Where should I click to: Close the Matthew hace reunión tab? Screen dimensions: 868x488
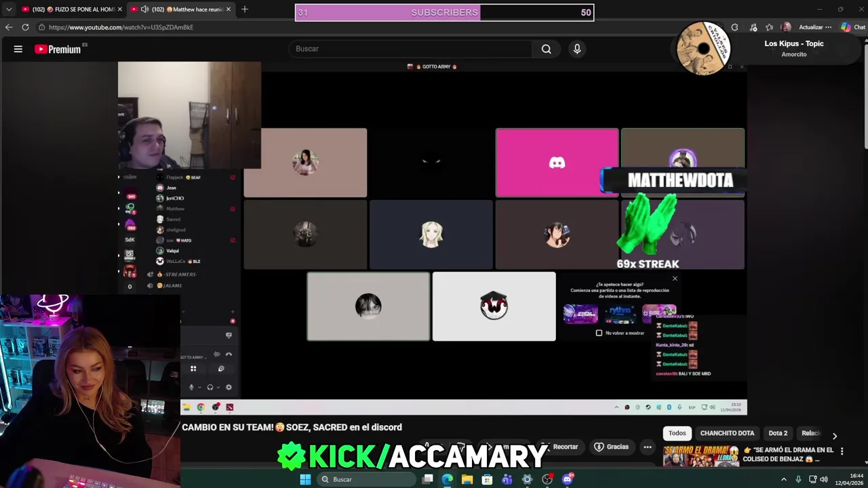point(229,9)
